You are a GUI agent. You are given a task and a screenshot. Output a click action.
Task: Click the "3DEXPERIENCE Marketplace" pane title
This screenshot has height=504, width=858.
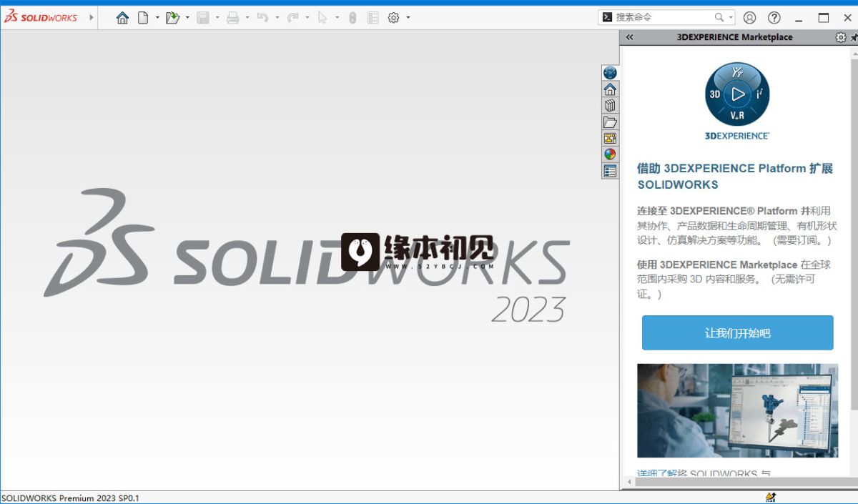(734, 37)
